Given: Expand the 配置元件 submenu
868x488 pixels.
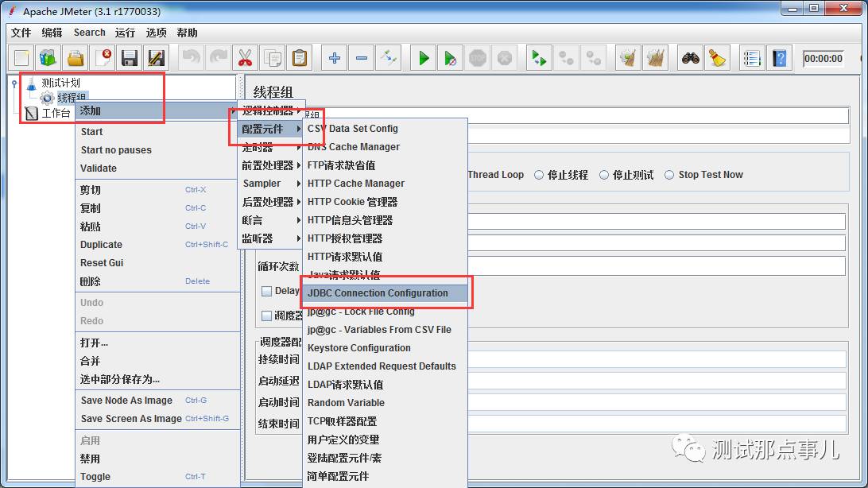Looking at the screenshot, I should 271,129.
